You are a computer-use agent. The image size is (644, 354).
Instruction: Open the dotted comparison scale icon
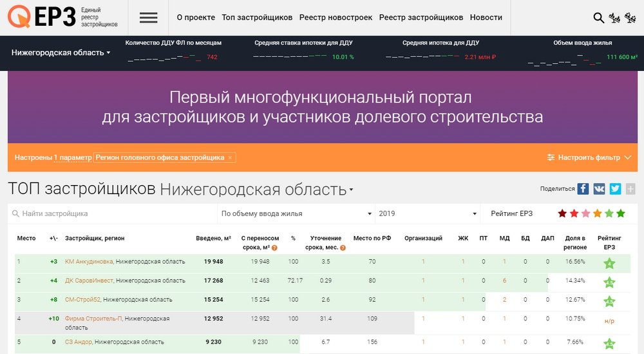[x=630, y=17]
